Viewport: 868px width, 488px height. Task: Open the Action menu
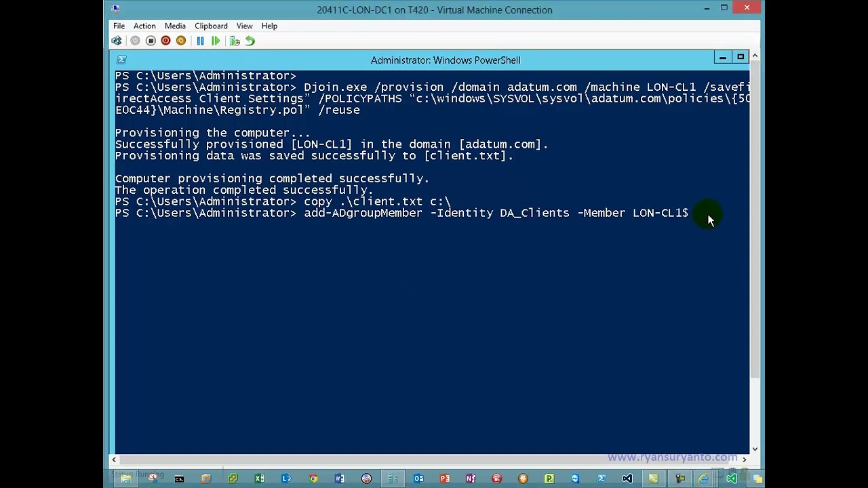pyautogui.click(x=144, y=26)
